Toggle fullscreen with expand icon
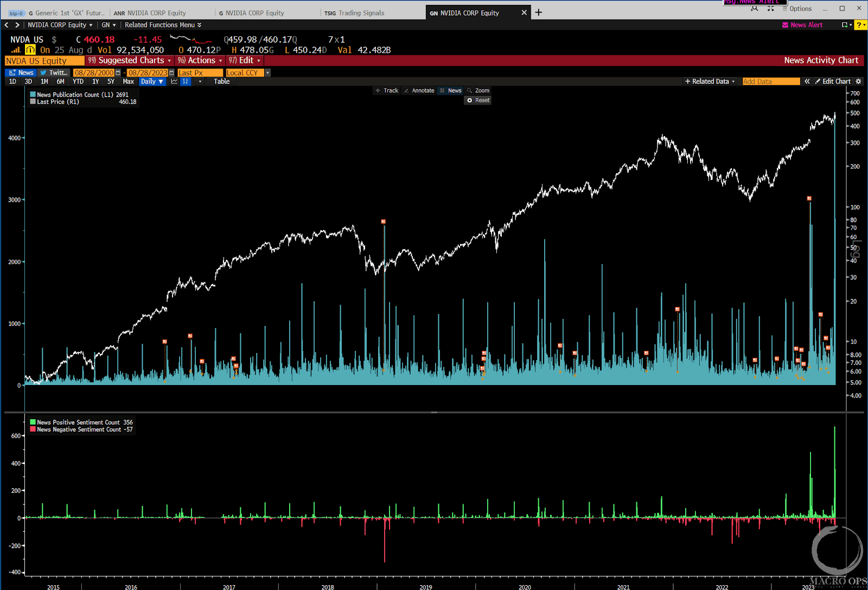Screen dimensions: 868x590 click(x=771, y=9)
